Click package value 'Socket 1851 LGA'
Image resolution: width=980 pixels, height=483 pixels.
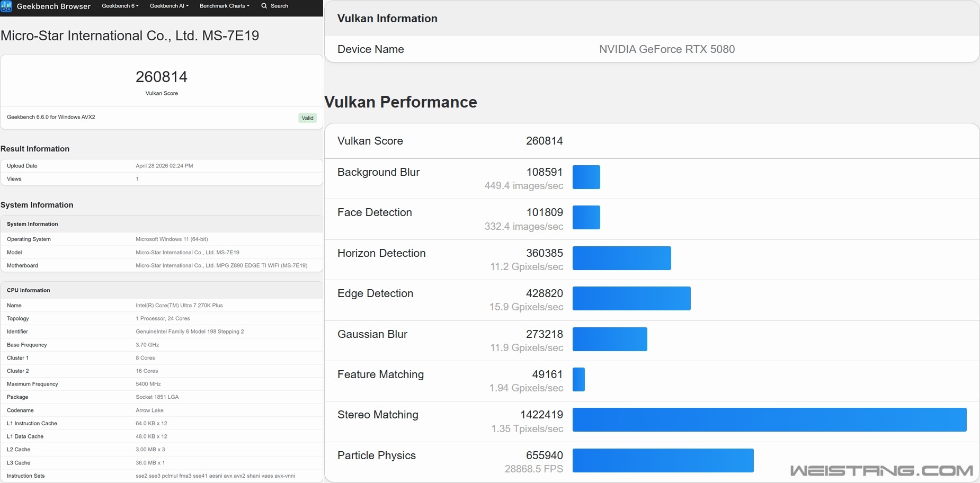coord(157,397)
